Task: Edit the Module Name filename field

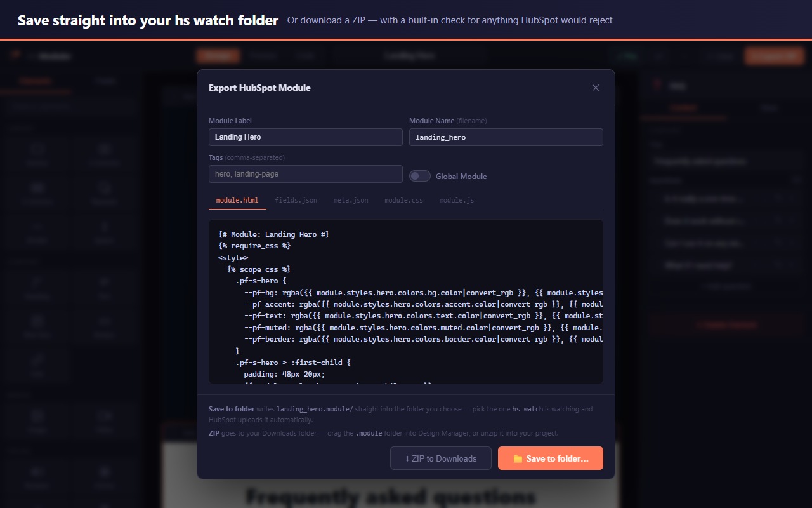Action: (506, 137)
